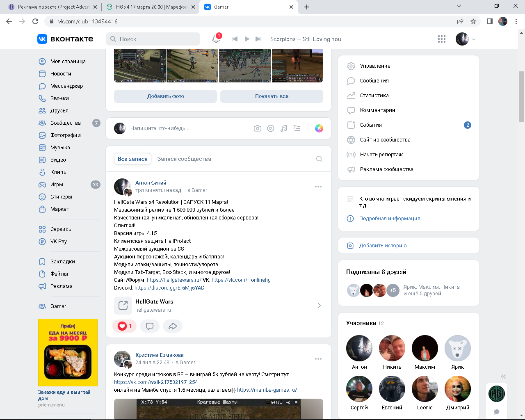Click Показать все photos button
525x420 pixels.
[x=272, y=96]
